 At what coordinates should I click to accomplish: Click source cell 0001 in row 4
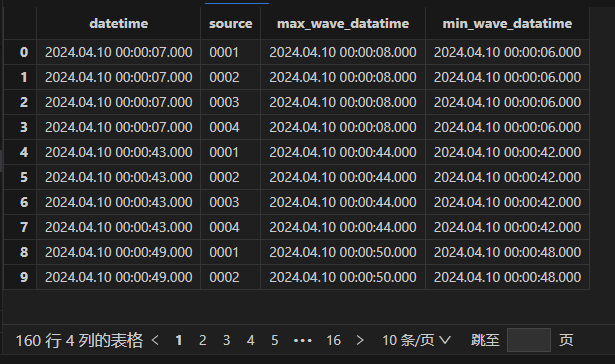pos(231,152)
